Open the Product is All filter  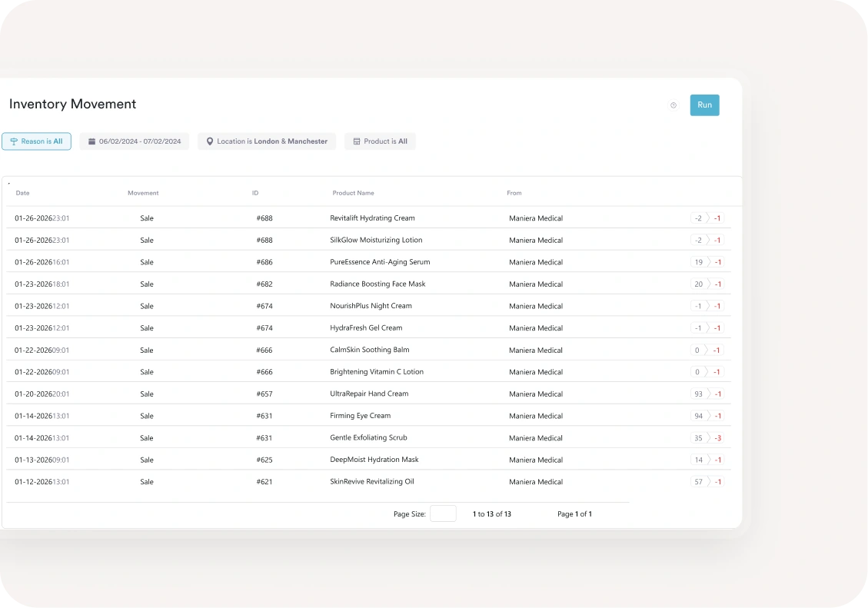coord(380,141)
